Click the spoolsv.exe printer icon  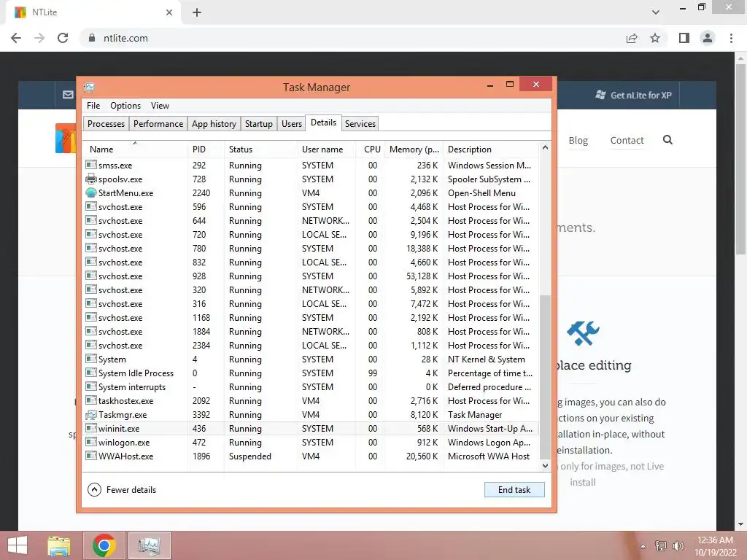91,179
